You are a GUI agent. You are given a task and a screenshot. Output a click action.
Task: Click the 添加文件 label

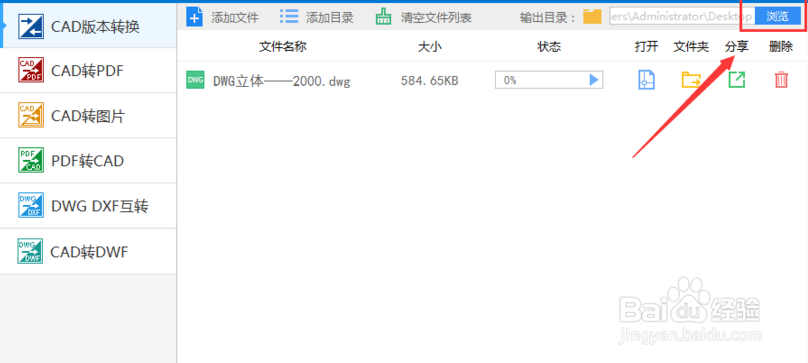pos(235,18)
